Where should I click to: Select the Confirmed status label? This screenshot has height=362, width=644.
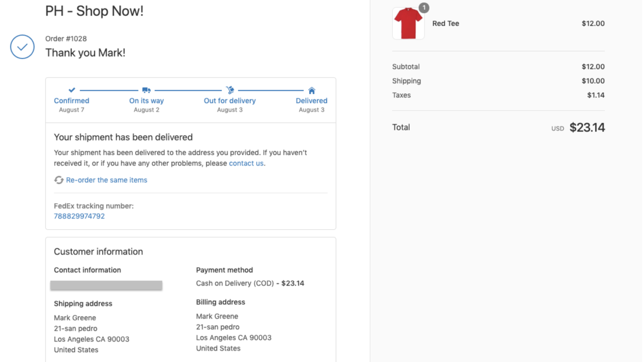coord(72,101)
